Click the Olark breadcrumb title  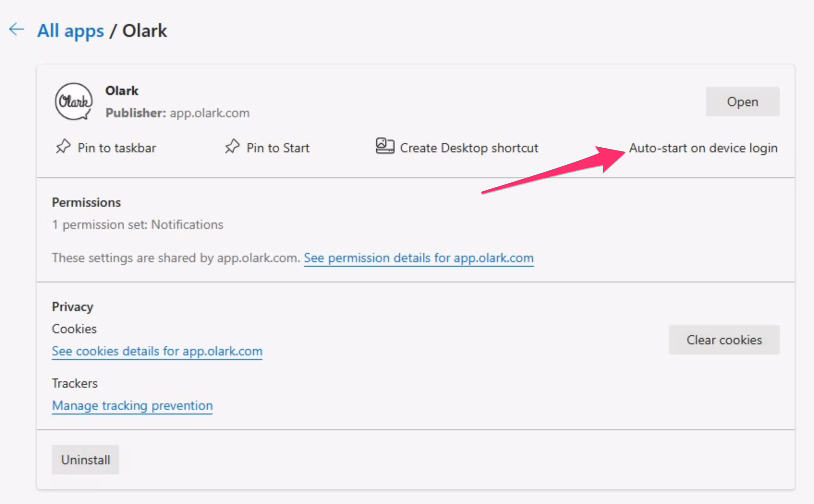[x=145, y=31]
